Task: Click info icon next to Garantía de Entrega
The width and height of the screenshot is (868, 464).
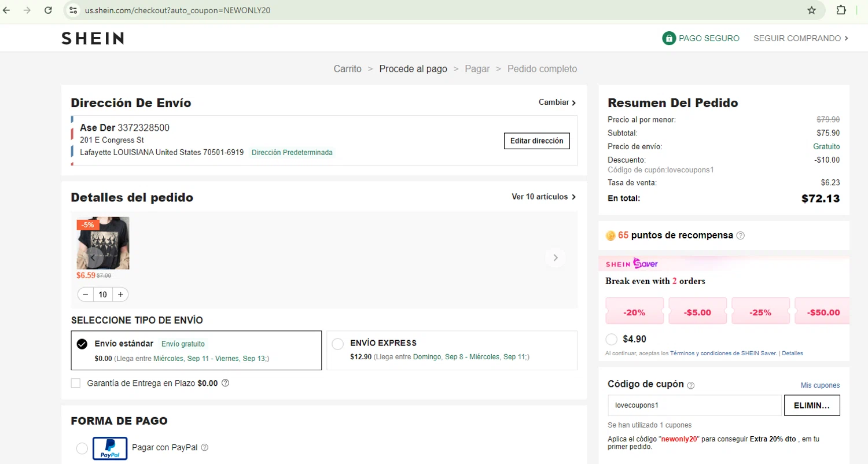Action: click(226, 383)
